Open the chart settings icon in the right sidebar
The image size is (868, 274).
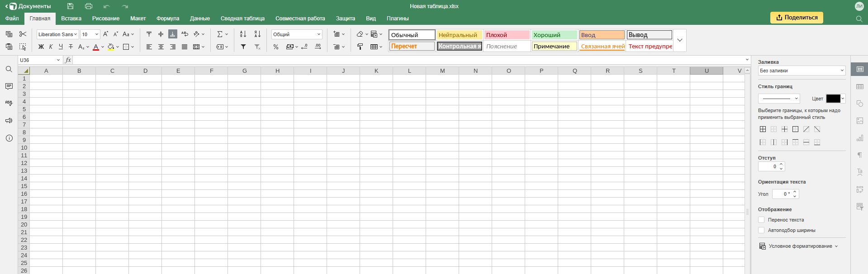(x=859, y=138)
